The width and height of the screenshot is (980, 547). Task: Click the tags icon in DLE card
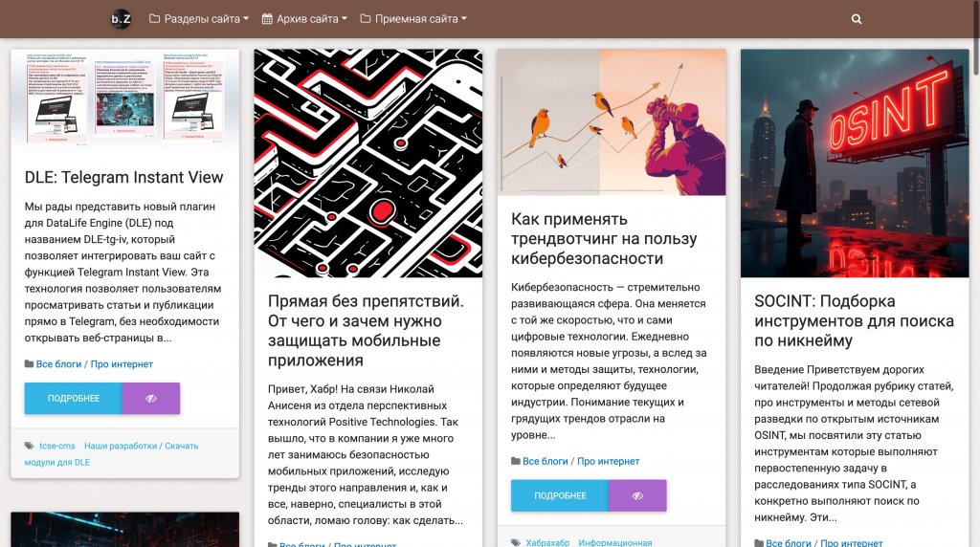(30, 446)
